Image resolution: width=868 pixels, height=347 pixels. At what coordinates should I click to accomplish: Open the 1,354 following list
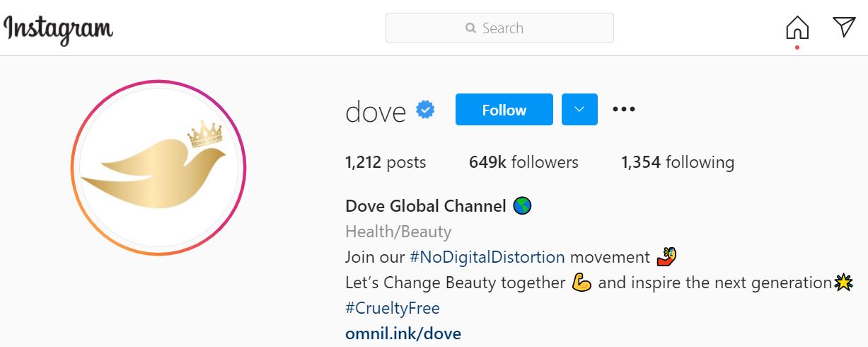click(678, 162)
